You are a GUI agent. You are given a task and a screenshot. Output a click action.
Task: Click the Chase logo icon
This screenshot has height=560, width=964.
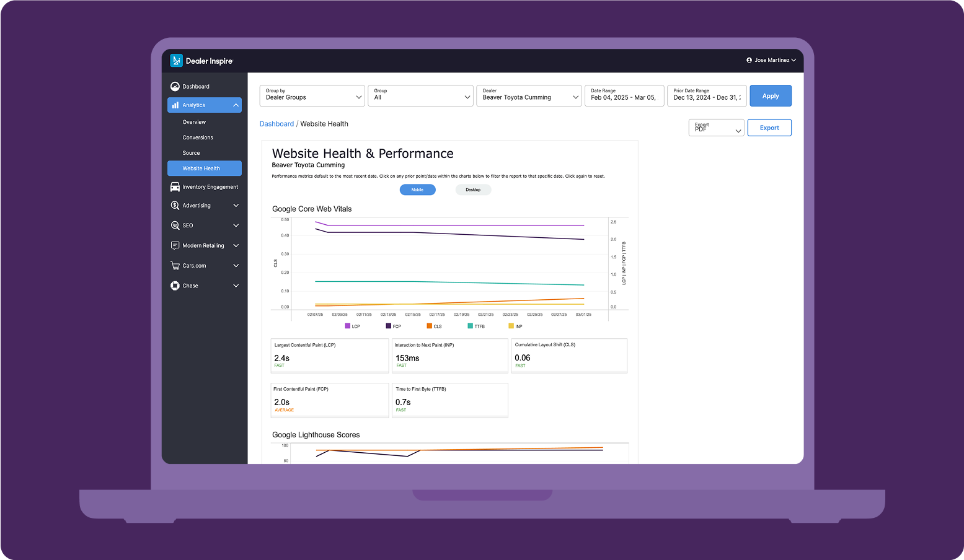(175, 286)
